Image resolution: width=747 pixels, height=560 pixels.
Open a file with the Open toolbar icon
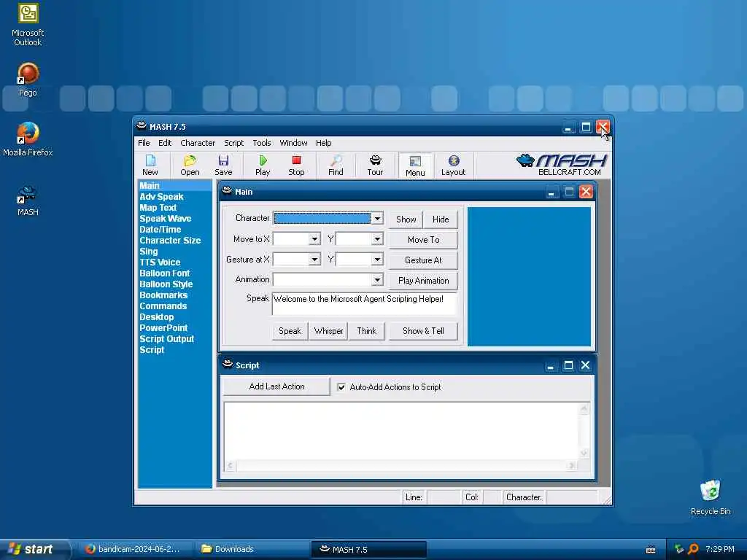[x=190, y=166]
